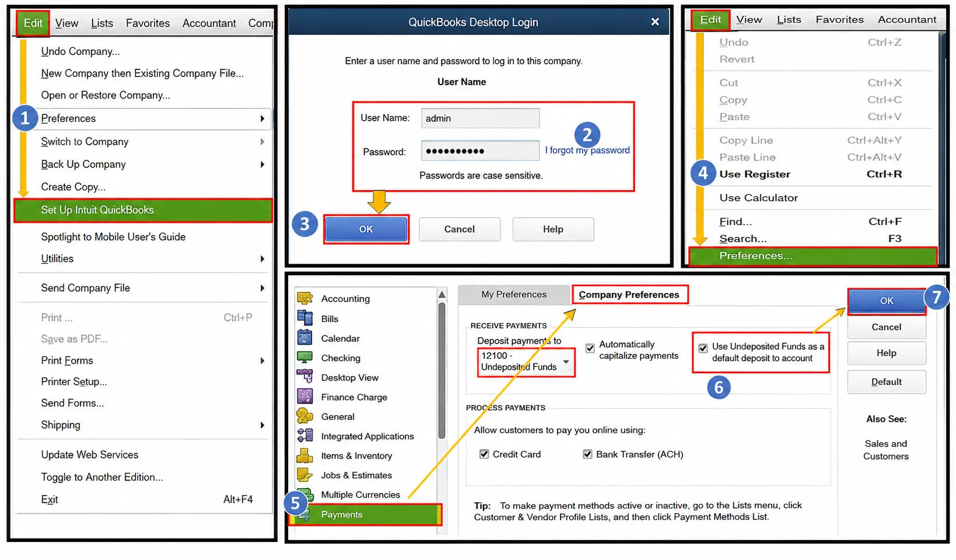Click Cancel in the login dialog
This screenshot has height=560, width=956.
[460, 229]
